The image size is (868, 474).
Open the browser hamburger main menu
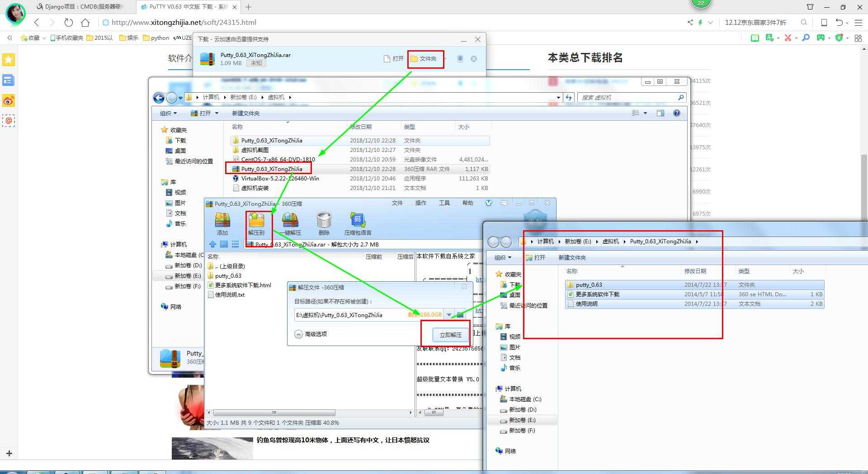click(x=859, y=22)
